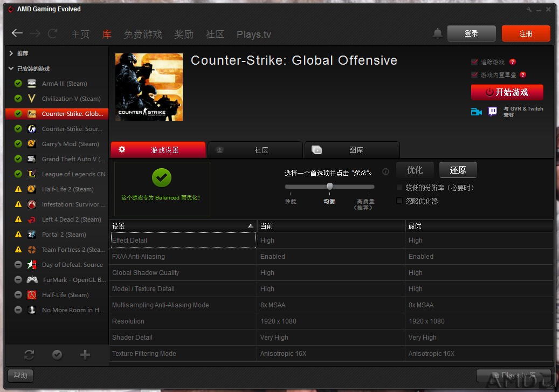
Task: Open the notifications bell
Action: coord(437,33)
